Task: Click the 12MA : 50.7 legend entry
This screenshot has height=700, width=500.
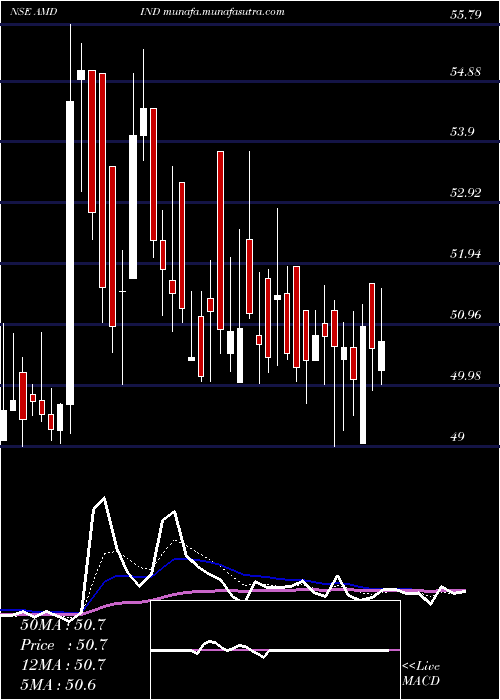Action: pos(62,665)
